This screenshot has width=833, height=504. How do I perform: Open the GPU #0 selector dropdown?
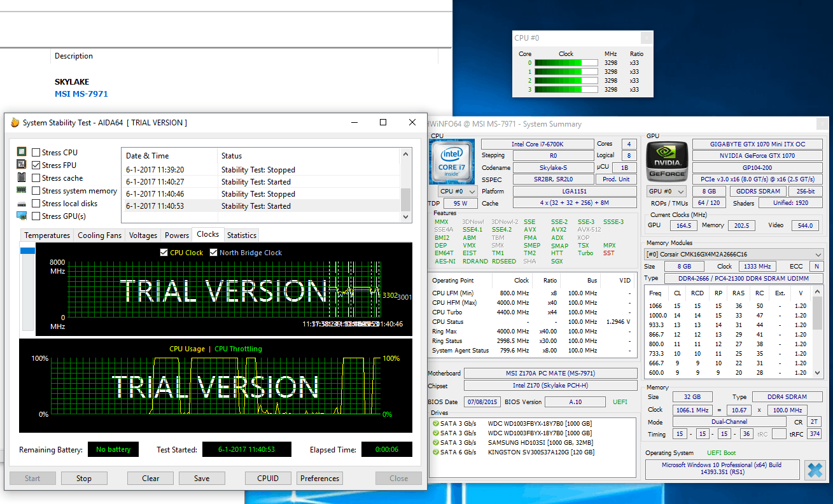tap(668, 192)
